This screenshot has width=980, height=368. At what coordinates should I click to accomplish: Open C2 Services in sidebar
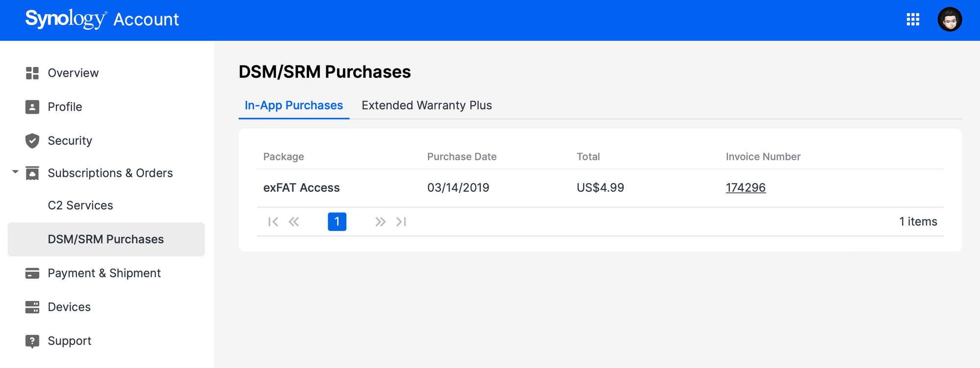[80, 205]
